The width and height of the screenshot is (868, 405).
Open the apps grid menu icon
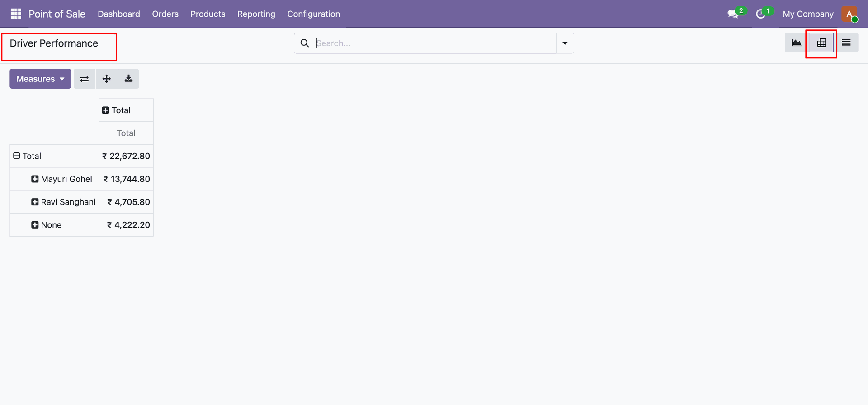(16, 14)
